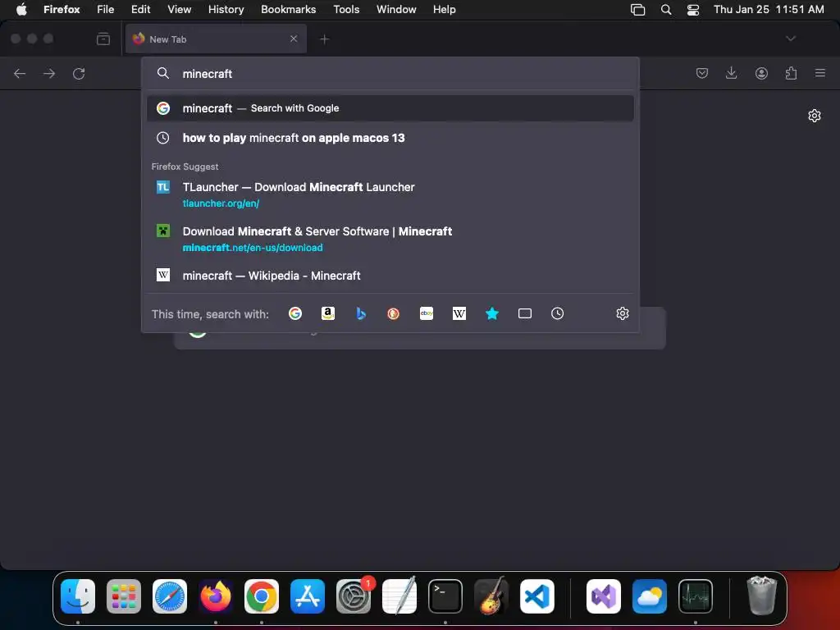Click the Google one-off search icon

click(295, 313)
